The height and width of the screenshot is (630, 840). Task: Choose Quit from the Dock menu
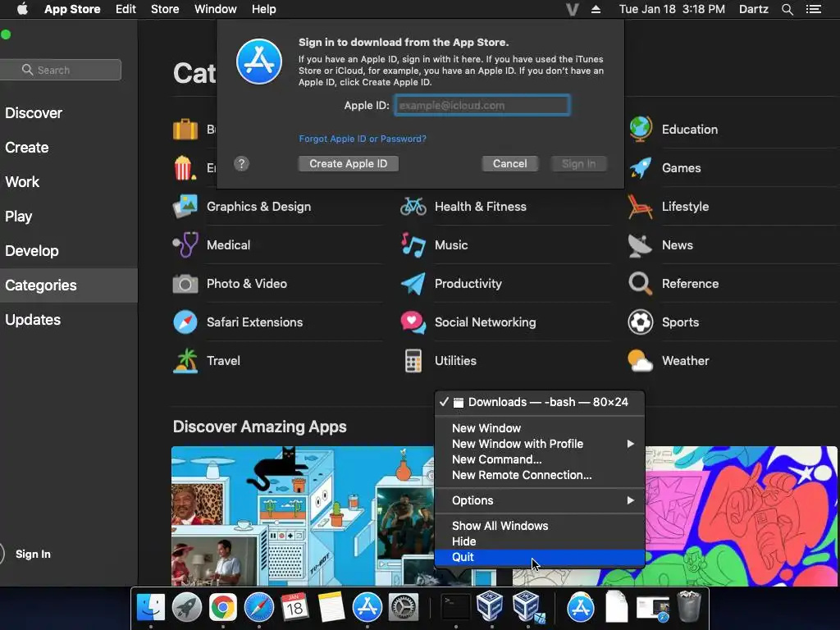click(x=540, y=557)
